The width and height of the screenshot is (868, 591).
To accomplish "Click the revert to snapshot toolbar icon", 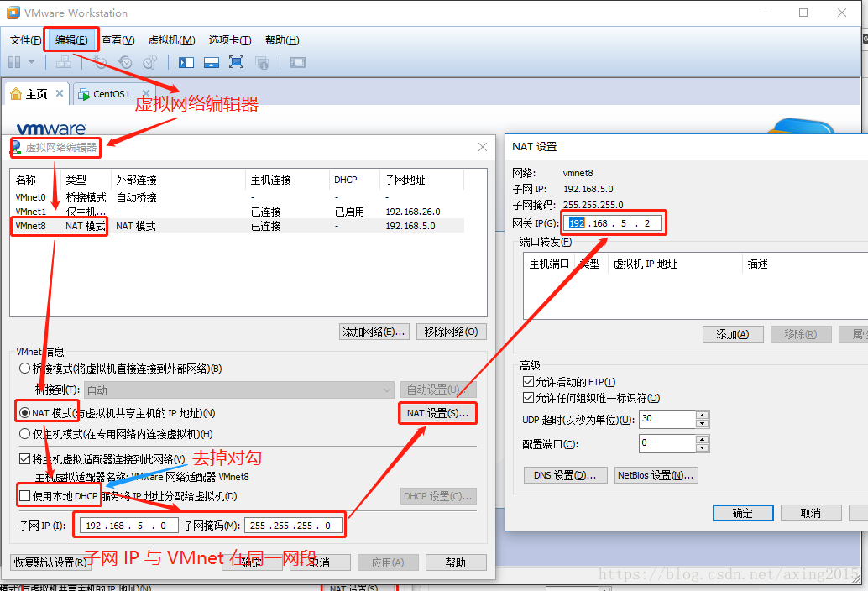I will [x=125, y=62].
